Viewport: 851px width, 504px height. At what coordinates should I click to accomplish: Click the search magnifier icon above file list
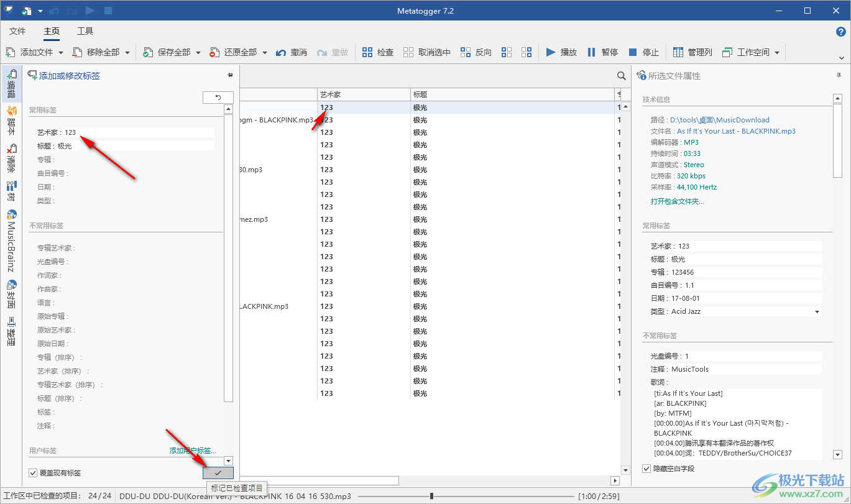(x=621, y=76)
